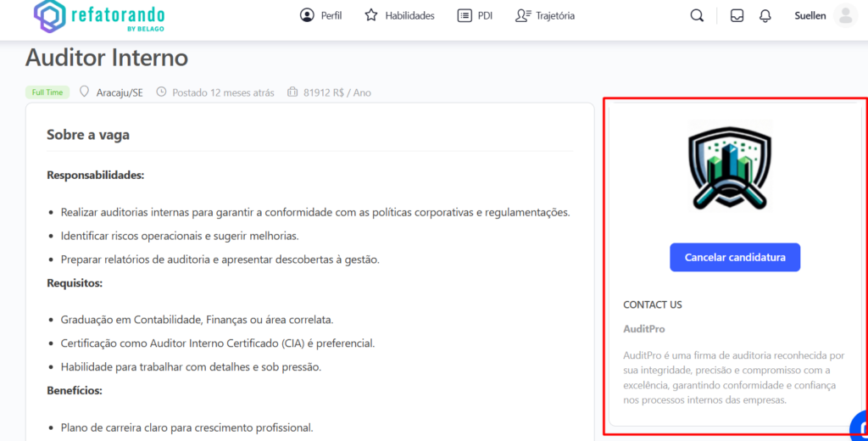Open the inbox tray icon

737,15
